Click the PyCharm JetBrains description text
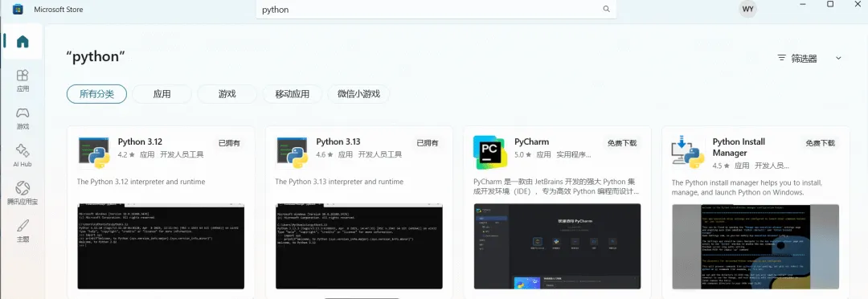Viewport: 868px width, 299px height. 557,186
